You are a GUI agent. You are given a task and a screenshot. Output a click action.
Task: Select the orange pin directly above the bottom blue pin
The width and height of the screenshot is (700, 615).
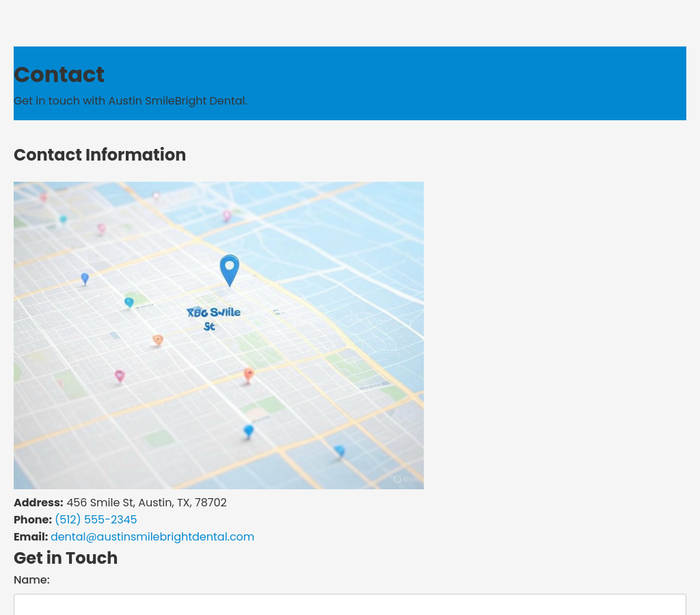249,374
